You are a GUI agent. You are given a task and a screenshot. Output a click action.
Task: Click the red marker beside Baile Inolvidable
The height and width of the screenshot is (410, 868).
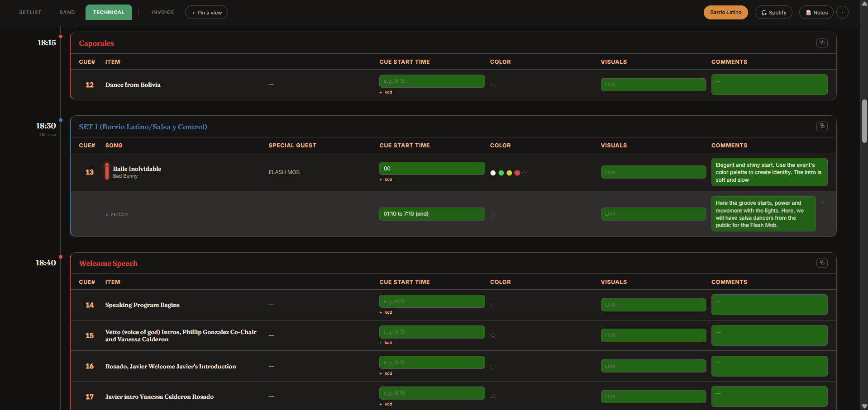coord(107,171)
